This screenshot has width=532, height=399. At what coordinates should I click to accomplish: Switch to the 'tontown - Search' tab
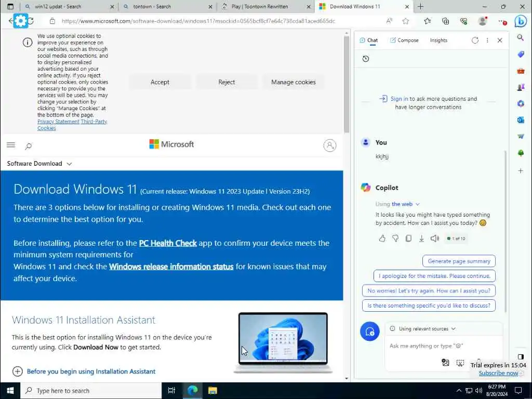pyautogui.click(x=168, y=6)
